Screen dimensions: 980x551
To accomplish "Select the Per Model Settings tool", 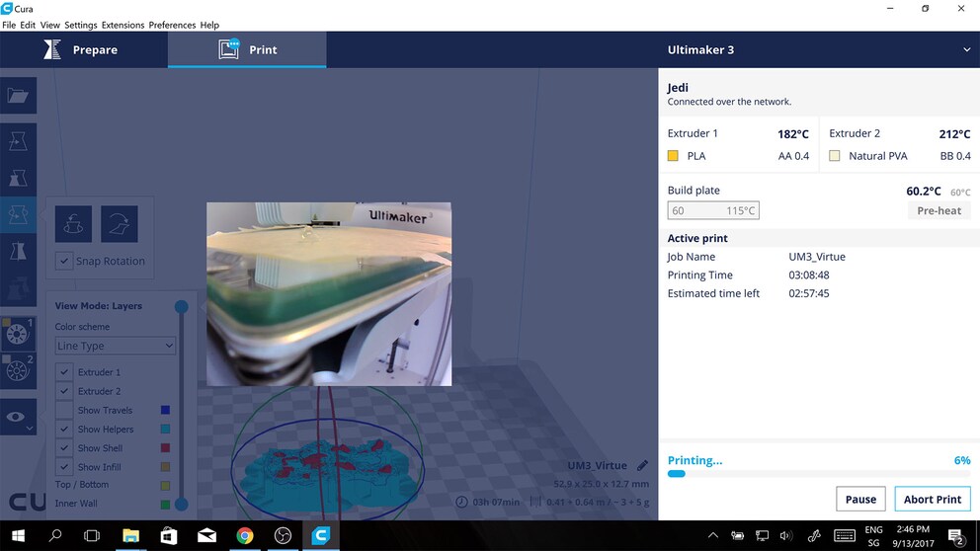I will (x=18, y=288).
